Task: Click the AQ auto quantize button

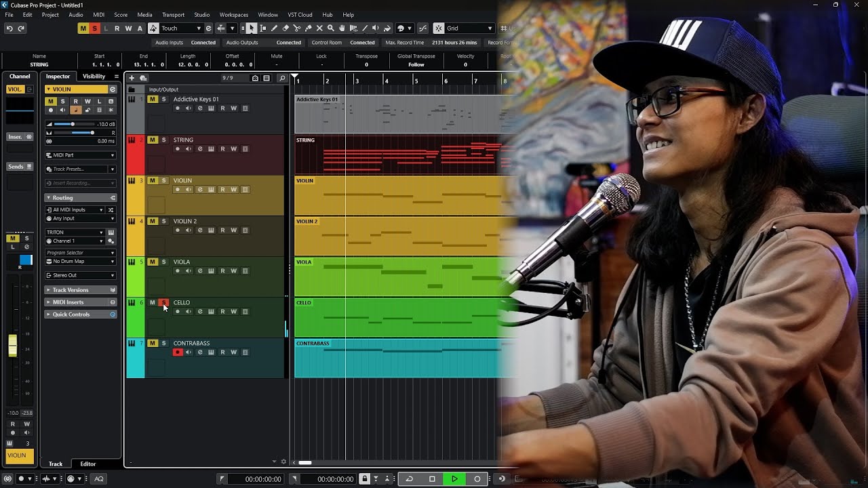Action: [x=99, y=479]
